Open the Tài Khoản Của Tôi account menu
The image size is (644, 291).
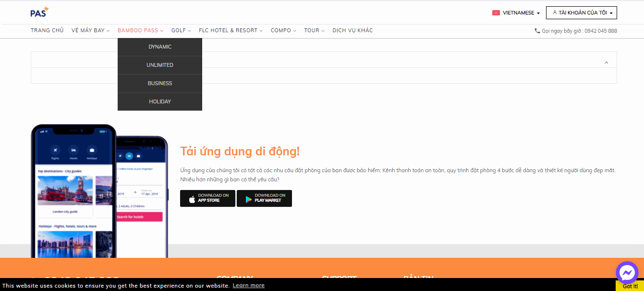pyautogui.click(x=582, y=13)
